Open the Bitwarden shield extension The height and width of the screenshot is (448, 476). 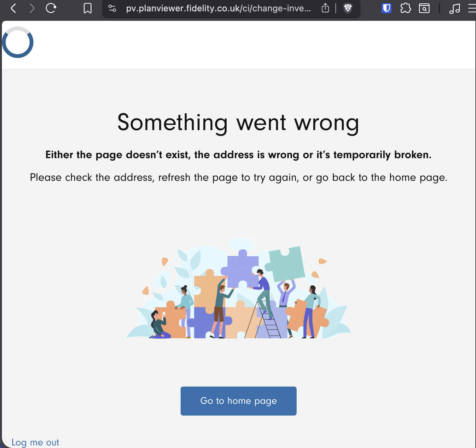[x=386, y=8]
